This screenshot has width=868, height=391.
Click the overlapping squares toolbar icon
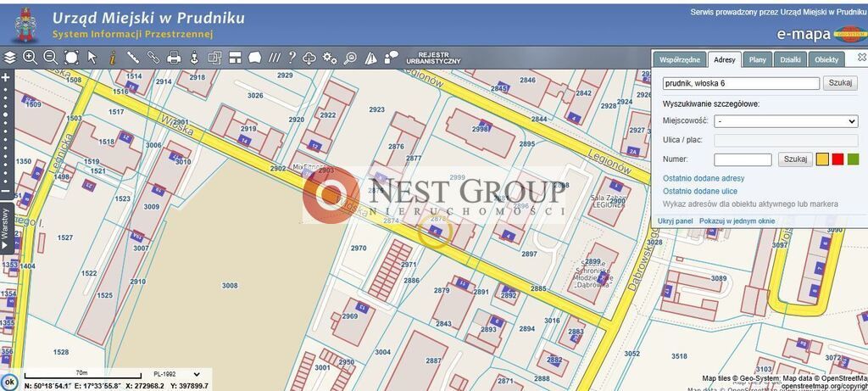(x=214, y=58)
